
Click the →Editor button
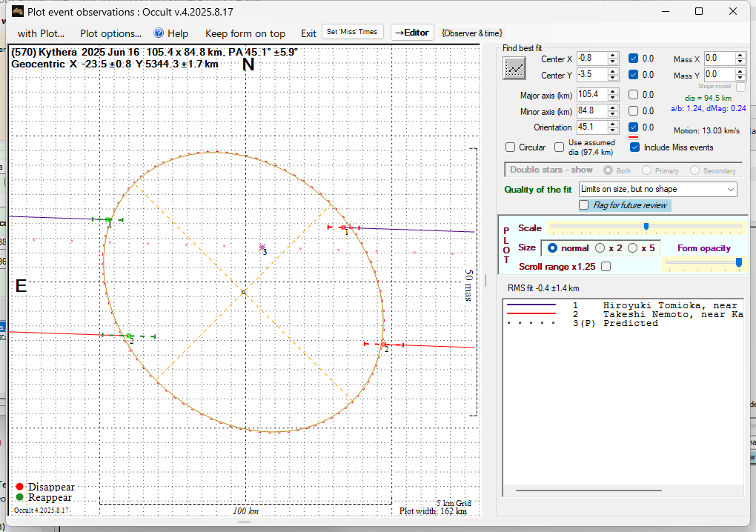click(411, 33)
